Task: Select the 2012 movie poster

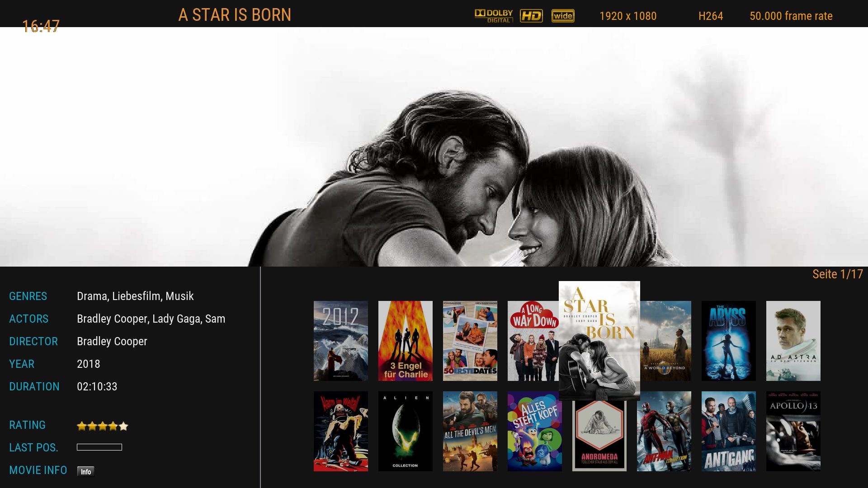Action: 340,341
